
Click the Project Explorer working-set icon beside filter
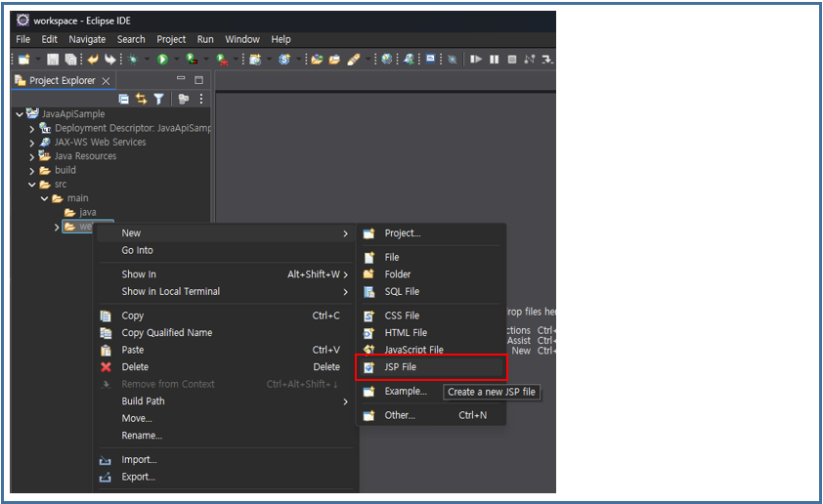coord(183,99)
